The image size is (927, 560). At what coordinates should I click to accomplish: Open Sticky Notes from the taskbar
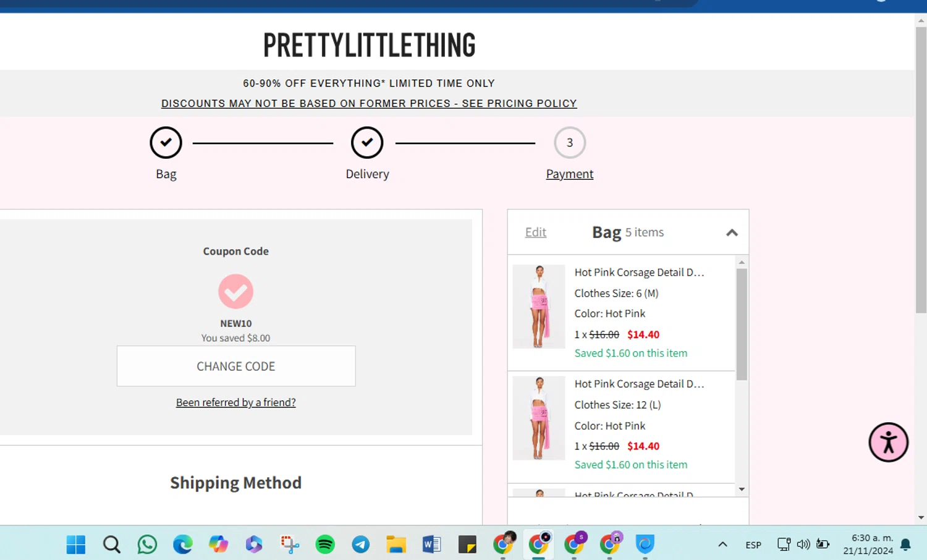click(467, 545)
